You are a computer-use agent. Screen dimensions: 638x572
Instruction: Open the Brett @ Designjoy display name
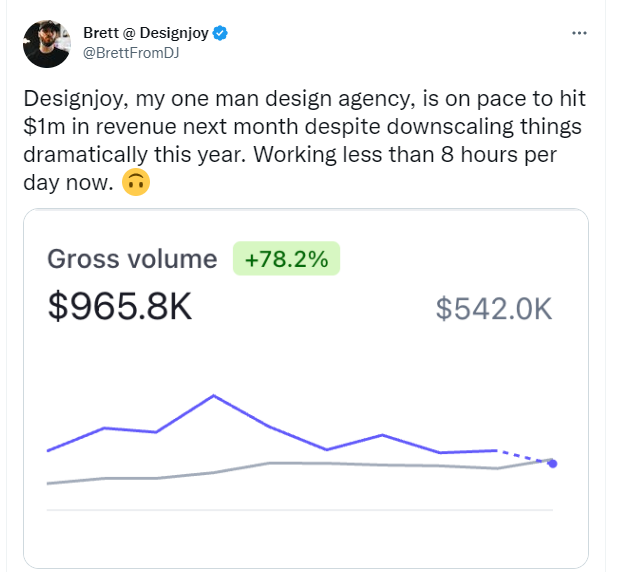[x=146, y=33]
